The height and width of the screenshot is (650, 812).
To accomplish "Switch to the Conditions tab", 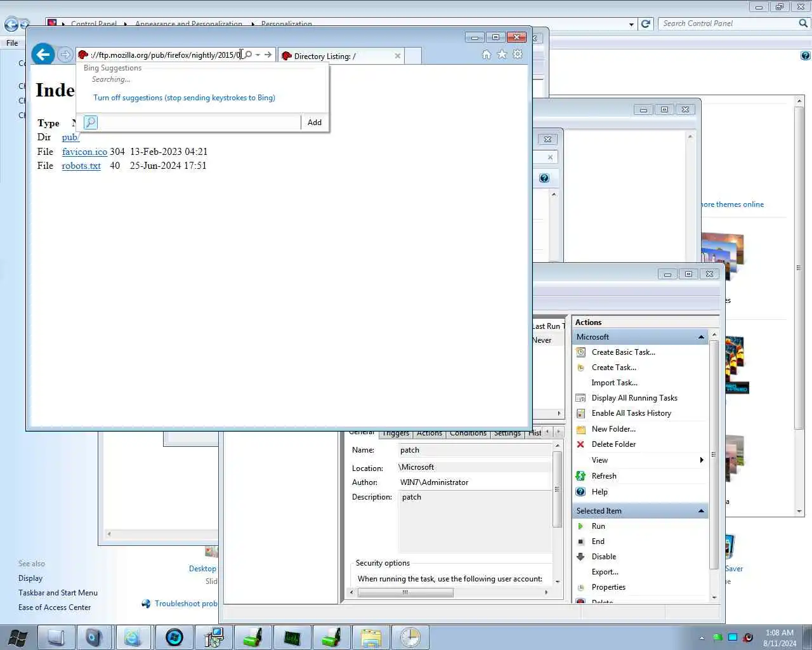I will [468, 434].
